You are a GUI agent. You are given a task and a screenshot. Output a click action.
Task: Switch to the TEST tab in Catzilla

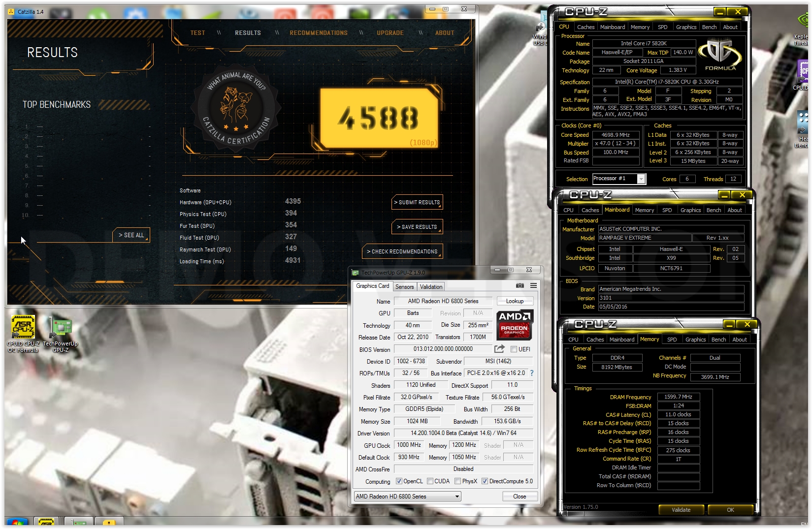point(197,33)
